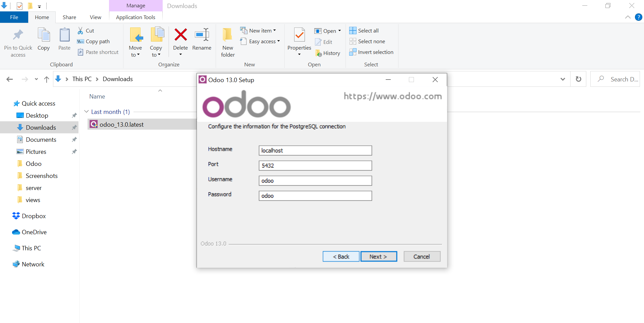Click Pin to Quick access icon
Screen dimensions: 644x323
18,35
